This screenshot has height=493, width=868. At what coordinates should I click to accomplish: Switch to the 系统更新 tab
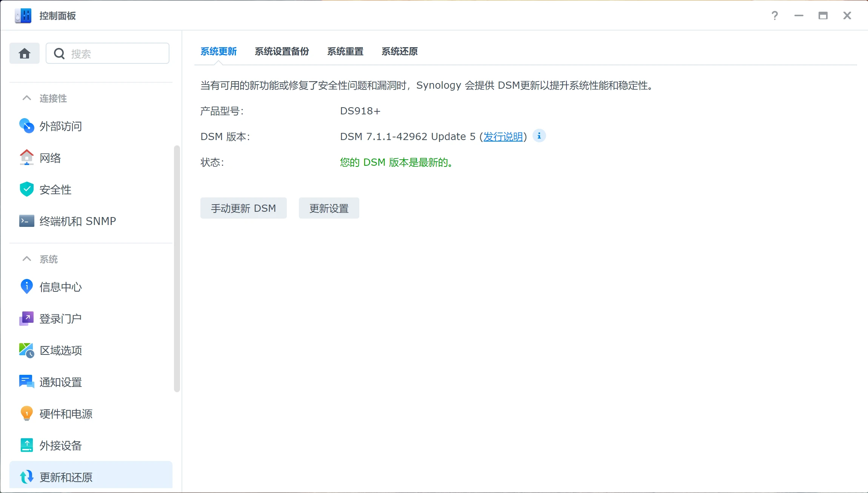tap(219, 51)
